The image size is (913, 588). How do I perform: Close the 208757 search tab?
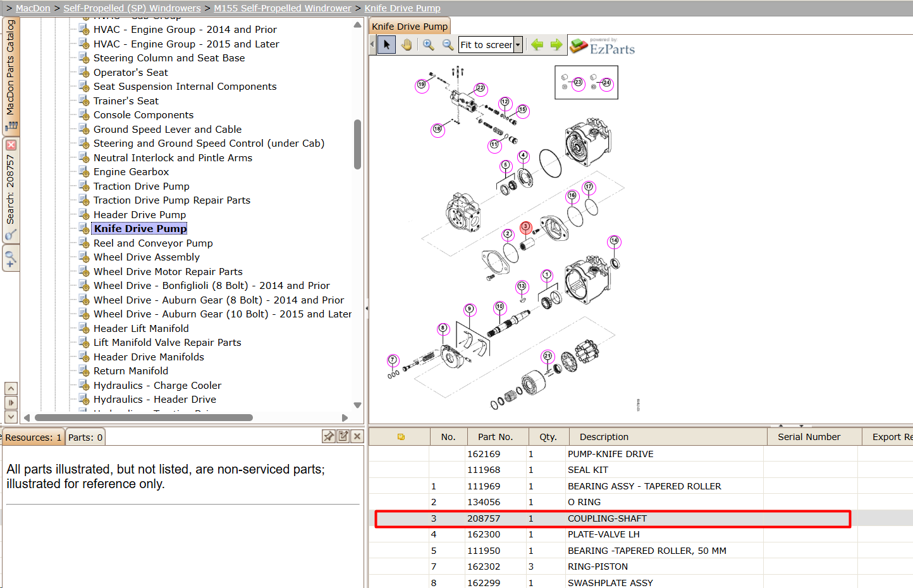11,145
